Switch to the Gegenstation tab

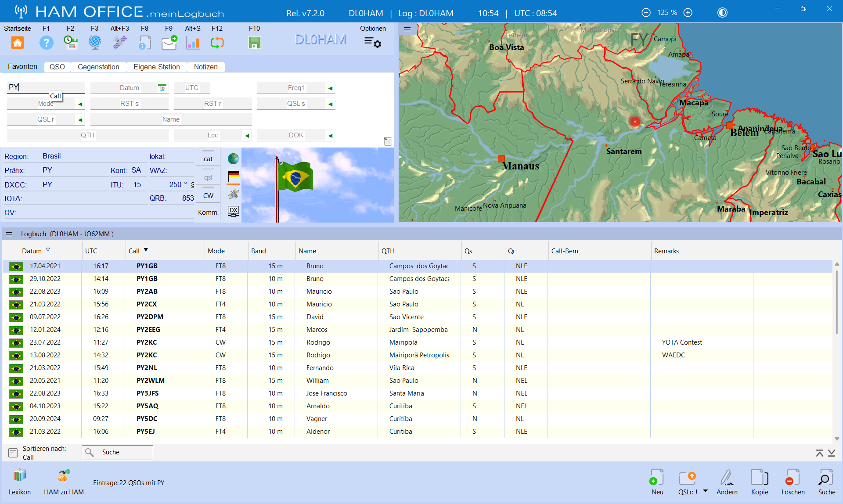pyautogui.click(x=98, y=67)
